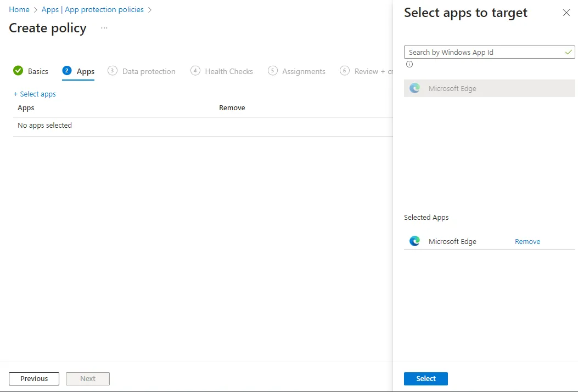This screenshot has height=392, width=578.
Task: Remove Microsoft Edge from Selected Apps
Action: coord(527,241)
